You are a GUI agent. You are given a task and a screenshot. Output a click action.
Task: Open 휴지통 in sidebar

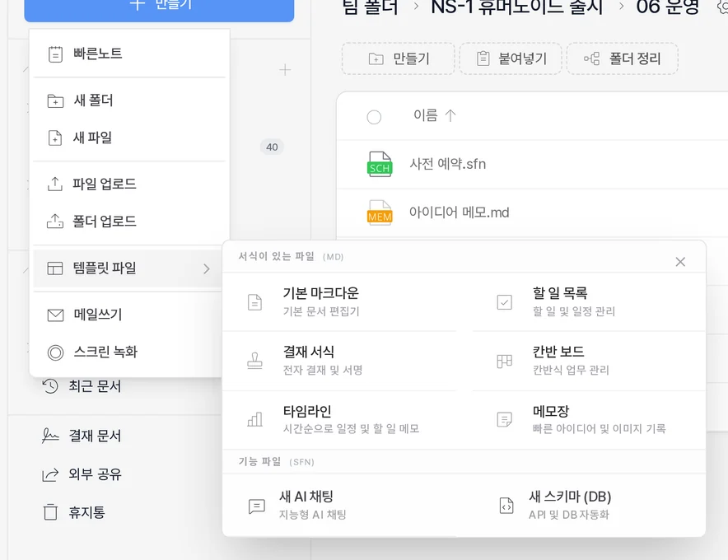click(86, 512)
